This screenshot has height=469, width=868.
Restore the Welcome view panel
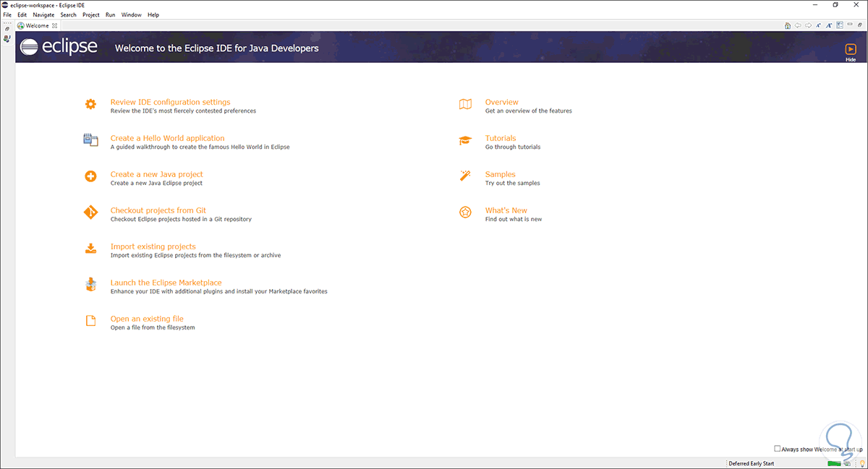860,25
